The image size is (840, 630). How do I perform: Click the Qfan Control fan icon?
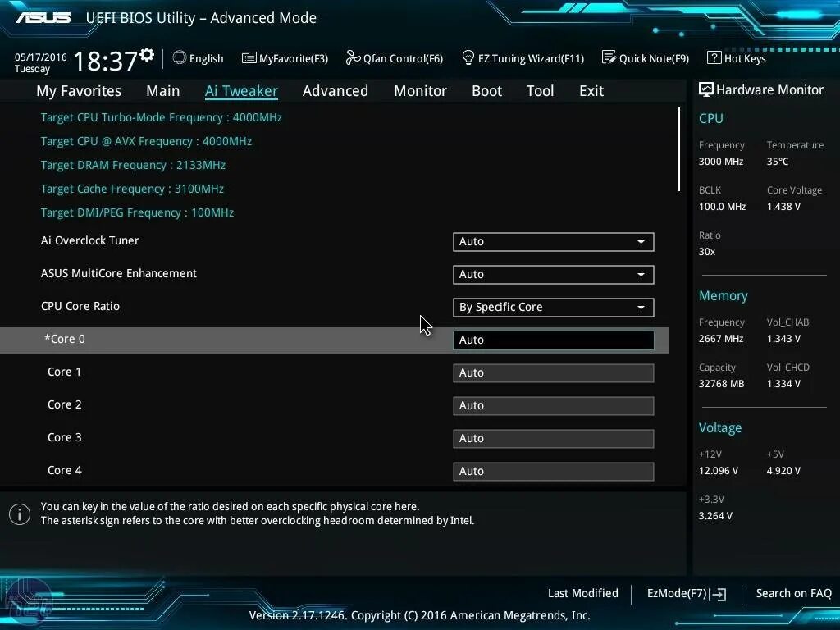click(x=353, y=57)
